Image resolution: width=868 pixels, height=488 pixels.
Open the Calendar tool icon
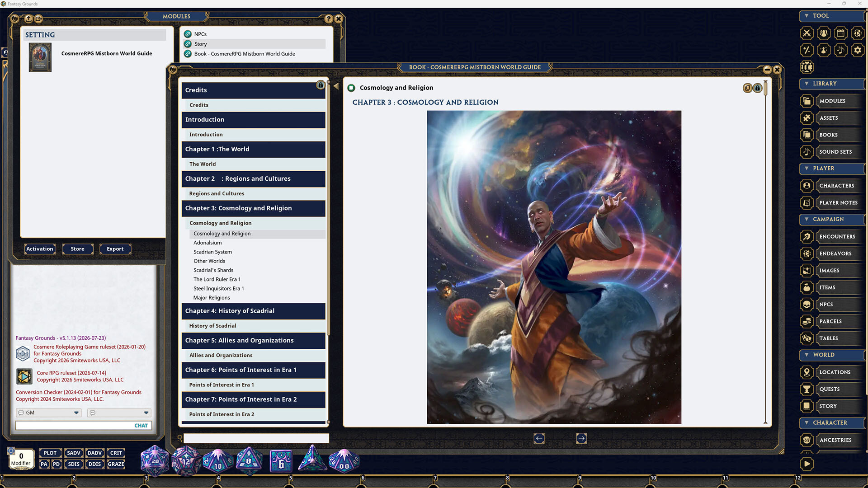click(x=840, y=33)
